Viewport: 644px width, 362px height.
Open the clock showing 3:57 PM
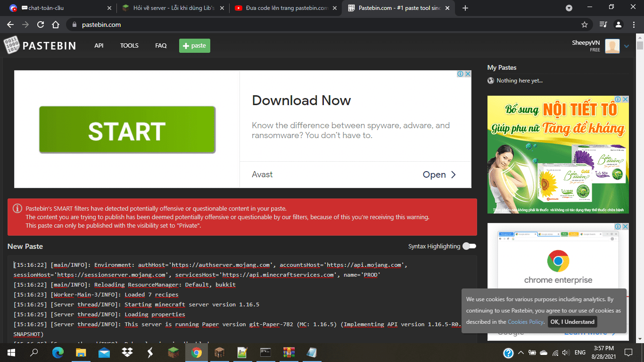pos(603,353)
